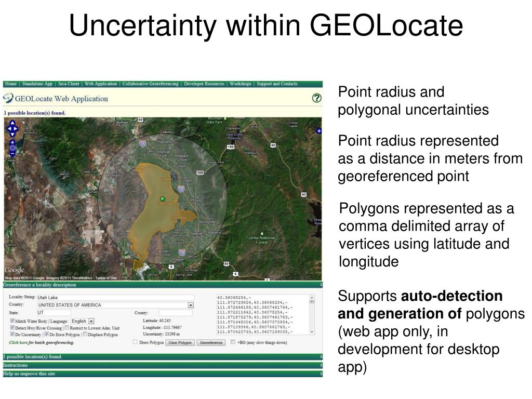532x399 pixels.
Task: Click polygon text area scrollbar down arrow
Action: (312, 332)
